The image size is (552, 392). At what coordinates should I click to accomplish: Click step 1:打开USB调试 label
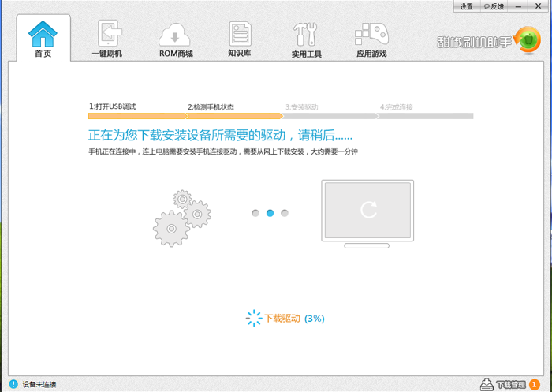[x=112, y=106]
